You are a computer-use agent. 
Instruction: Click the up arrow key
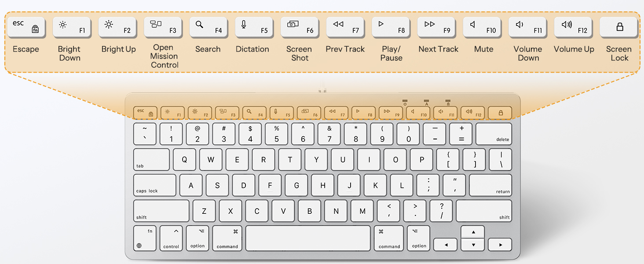pos(473,232)
